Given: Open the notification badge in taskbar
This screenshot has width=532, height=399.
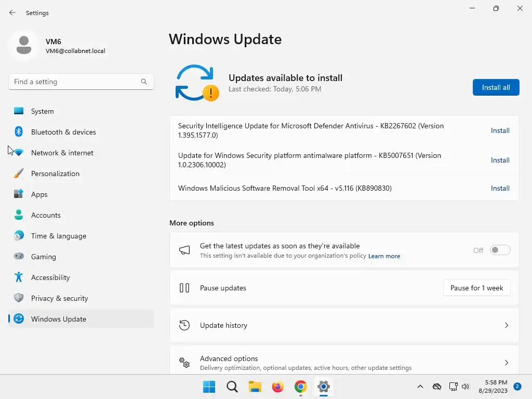Looking at the screenshot, I should (517, 387).
